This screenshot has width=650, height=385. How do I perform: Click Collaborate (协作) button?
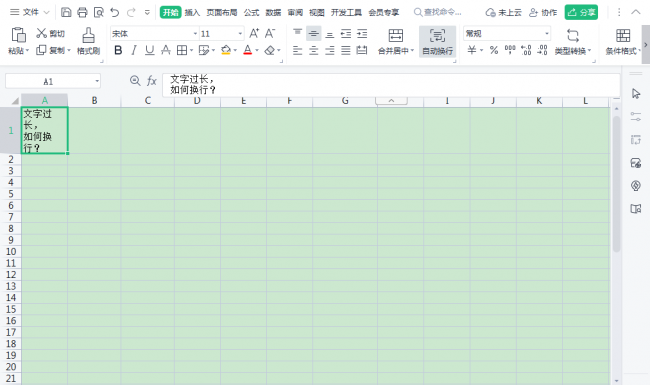543,12
